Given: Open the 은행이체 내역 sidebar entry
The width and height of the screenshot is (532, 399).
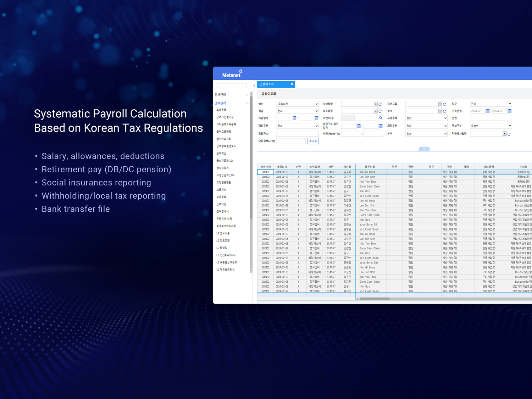Looking at the screenshot, I should click(224, 218).
